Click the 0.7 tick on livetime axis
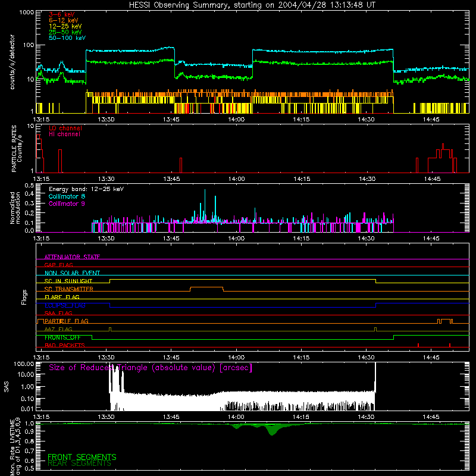This screenshot has height=476, width=476. pos(29,451)
